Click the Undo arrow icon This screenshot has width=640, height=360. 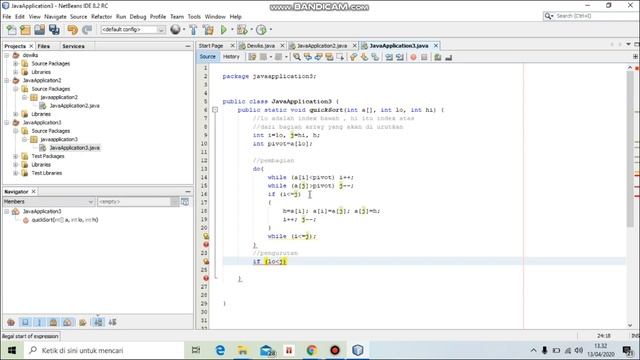[73, 30]
